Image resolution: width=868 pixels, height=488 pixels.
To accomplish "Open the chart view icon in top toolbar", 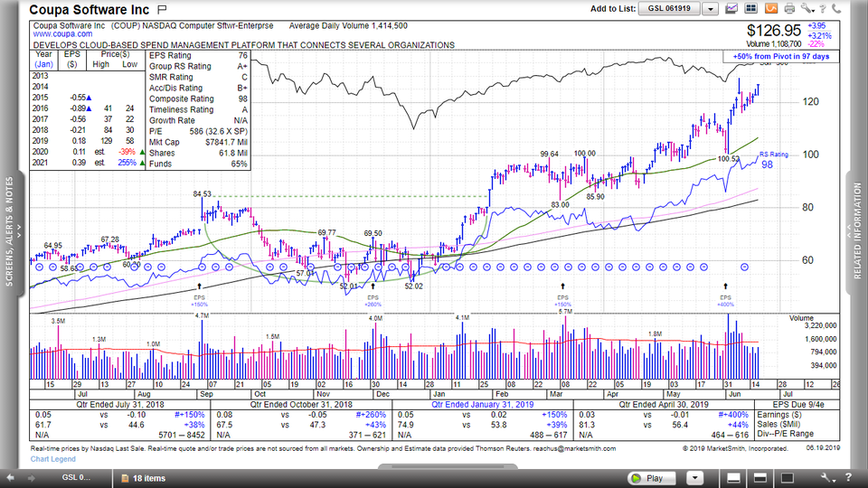I will coord(731,8).
